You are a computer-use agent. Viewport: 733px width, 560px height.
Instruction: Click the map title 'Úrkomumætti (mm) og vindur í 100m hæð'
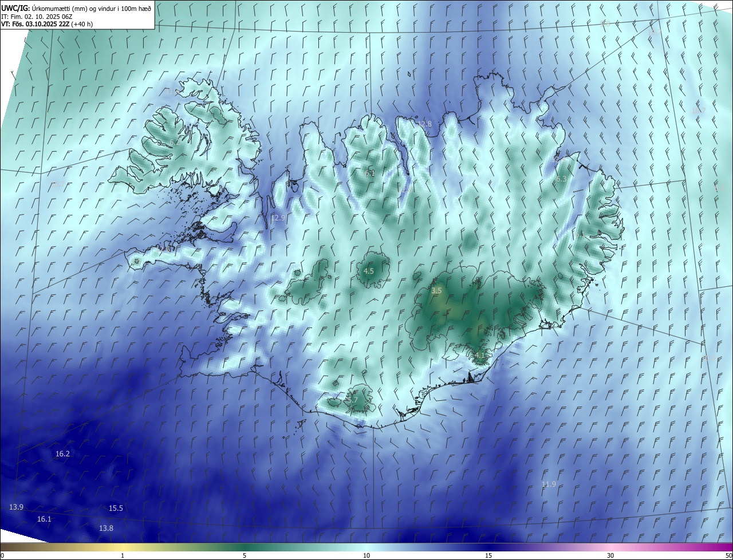(x=92, y=8)
